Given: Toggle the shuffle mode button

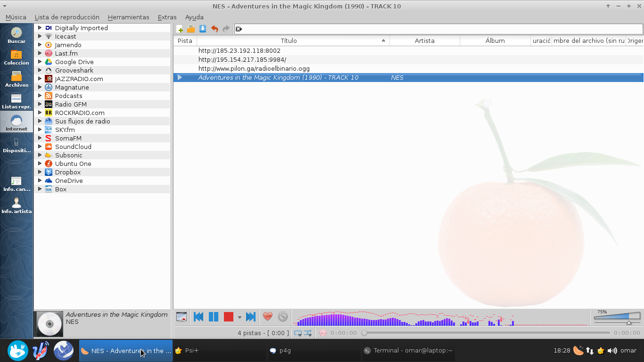Looking at the screenshot, I should point(308,333).
